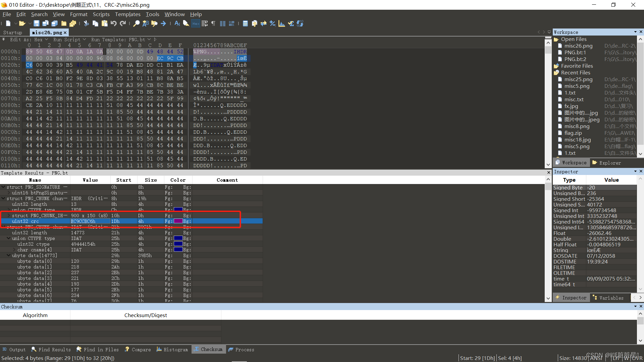Open misc25.png from Recent Files

click(578, 79)
